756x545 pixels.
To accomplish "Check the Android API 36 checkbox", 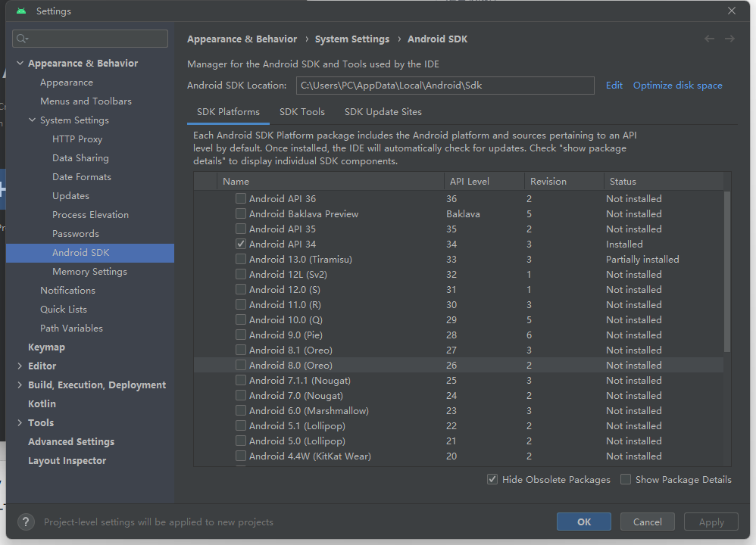I will [241, 198].
